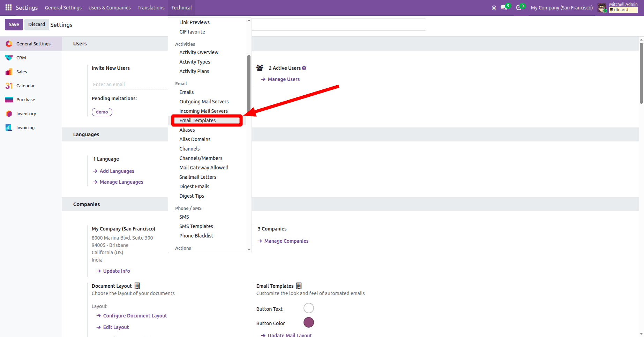Click the debug bug icon in navbar
Screen dimensions: 644x337
(x=494, y=7)
